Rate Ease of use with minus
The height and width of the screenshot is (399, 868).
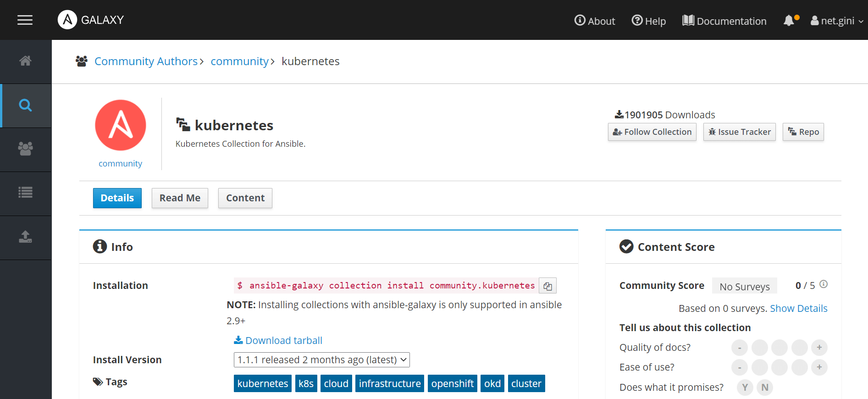(739, 367)
